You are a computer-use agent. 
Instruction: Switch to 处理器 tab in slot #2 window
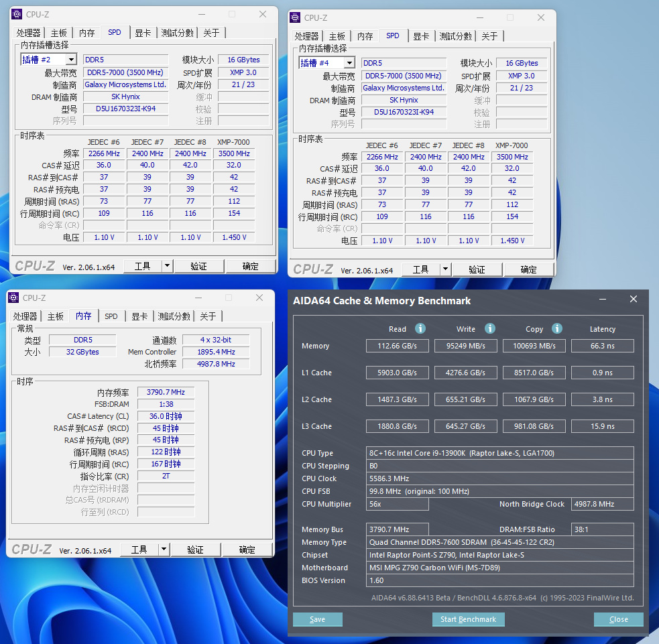click(x=29, y=33)
